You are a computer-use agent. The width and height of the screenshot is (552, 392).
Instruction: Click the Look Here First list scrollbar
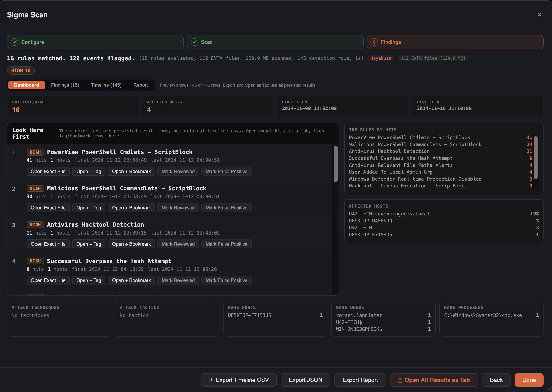(x=335, y=164)
